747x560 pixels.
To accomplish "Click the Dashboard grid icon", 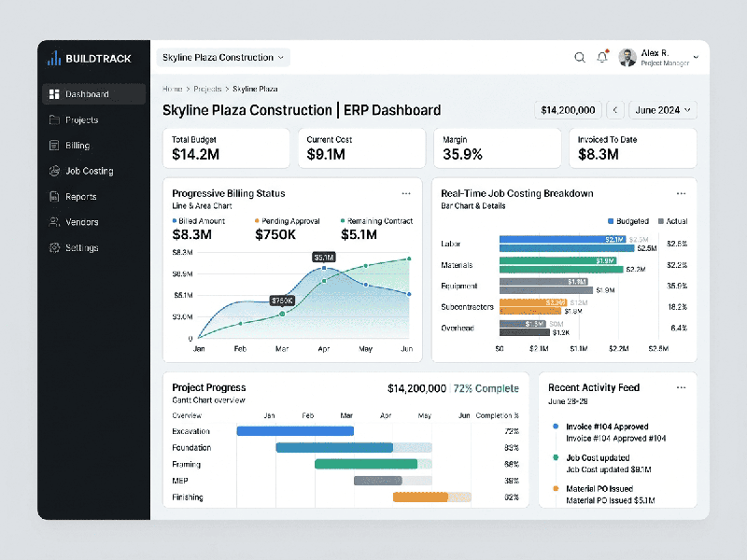I will click(54, 94).
